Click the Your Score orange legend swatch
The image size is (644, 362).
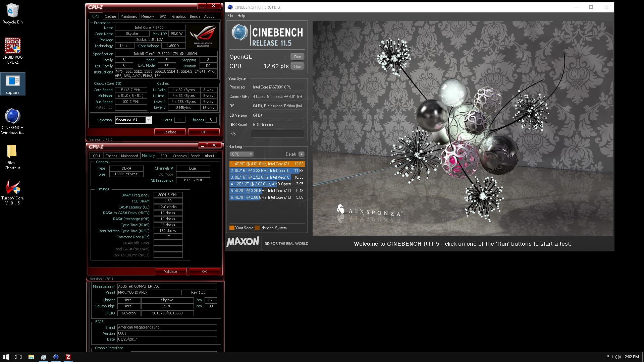[x=232, y=228]
